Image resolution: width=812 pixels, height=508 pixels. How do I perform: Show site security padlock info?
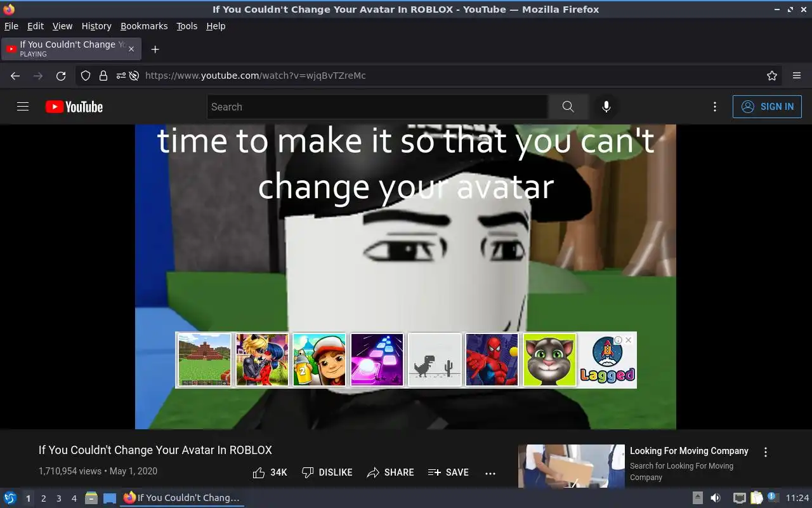[103, 76]
